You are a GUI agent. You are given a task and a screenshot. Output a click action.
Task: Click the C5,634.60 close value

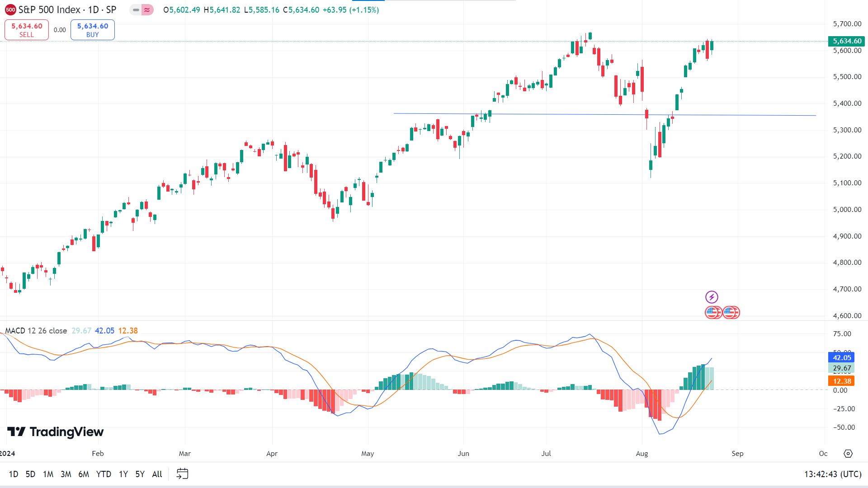click(301, 10)
